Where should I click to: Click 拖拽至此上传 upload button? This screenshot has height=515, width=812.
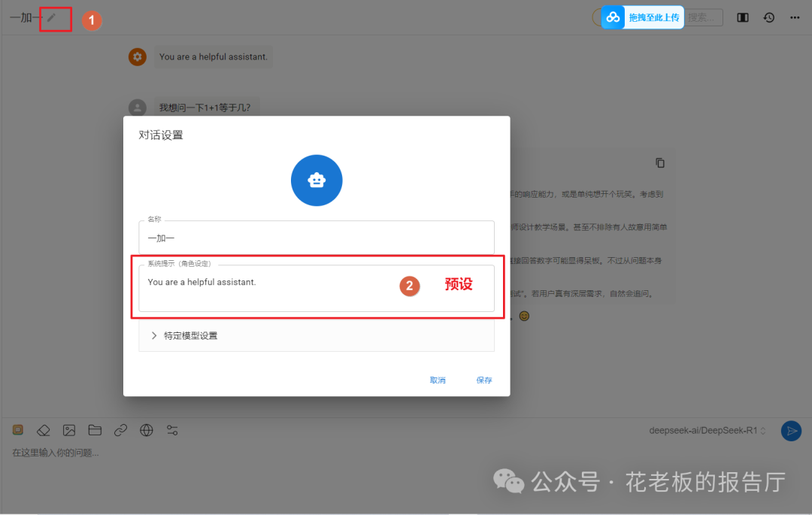[653, 17]
